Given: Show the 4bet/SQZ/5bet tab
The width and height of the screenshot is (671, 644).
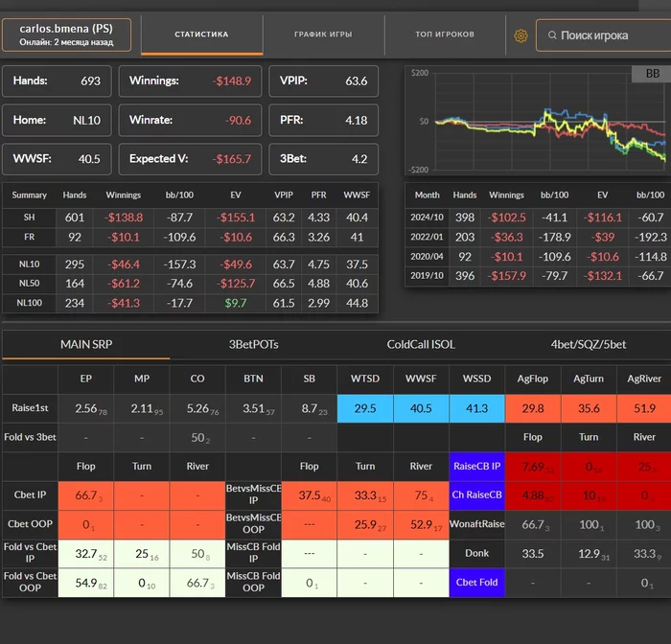Looking at the screenshot, I should coord(588,343).
